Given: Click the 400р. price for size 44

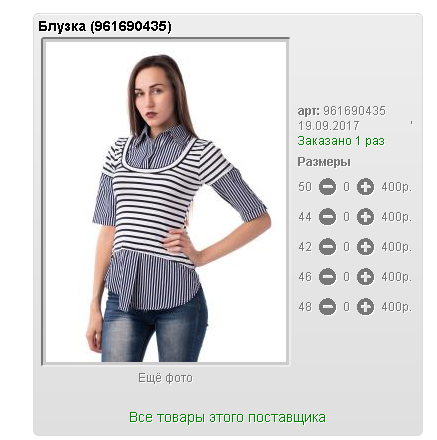Looking at the screenshot, I should [397, 217].
